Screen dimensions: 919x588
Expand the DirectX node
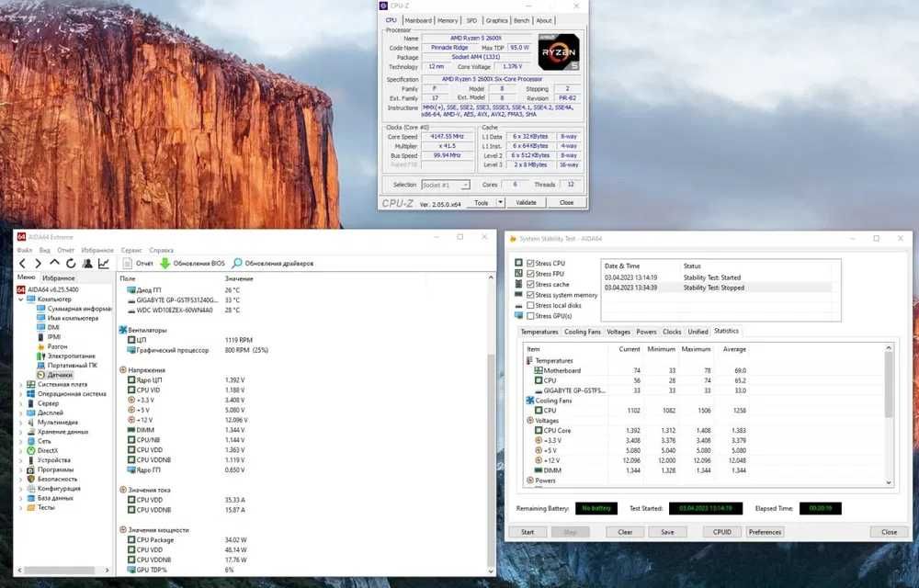click(21, 450)
